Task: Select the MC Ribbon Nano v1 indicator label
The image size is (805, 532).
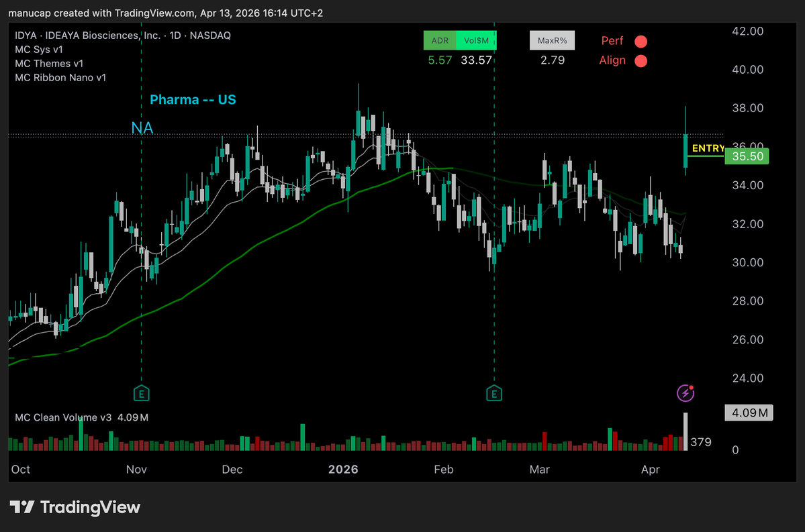Action: coord(60,77)
